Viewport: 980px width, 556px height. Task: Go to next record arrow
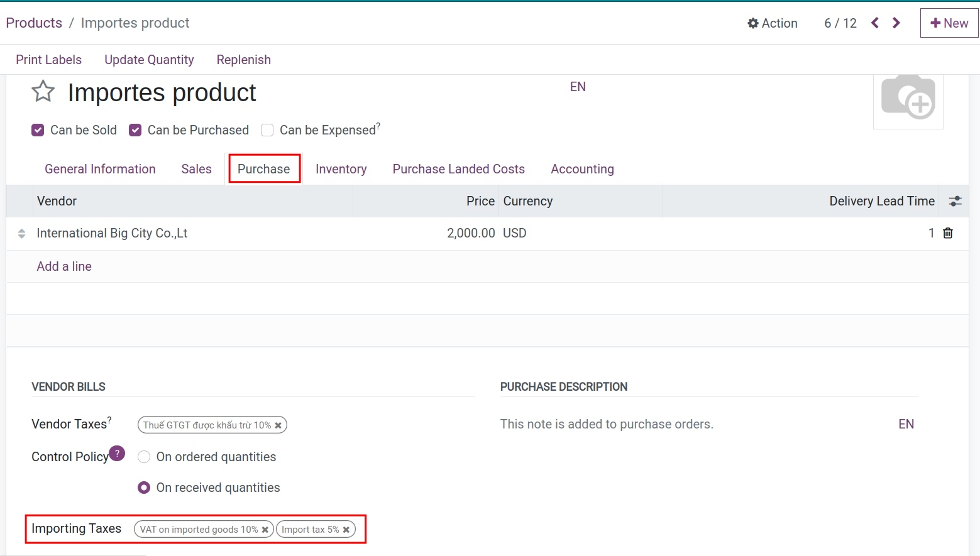pyautogui.click(x=896, y=23)
